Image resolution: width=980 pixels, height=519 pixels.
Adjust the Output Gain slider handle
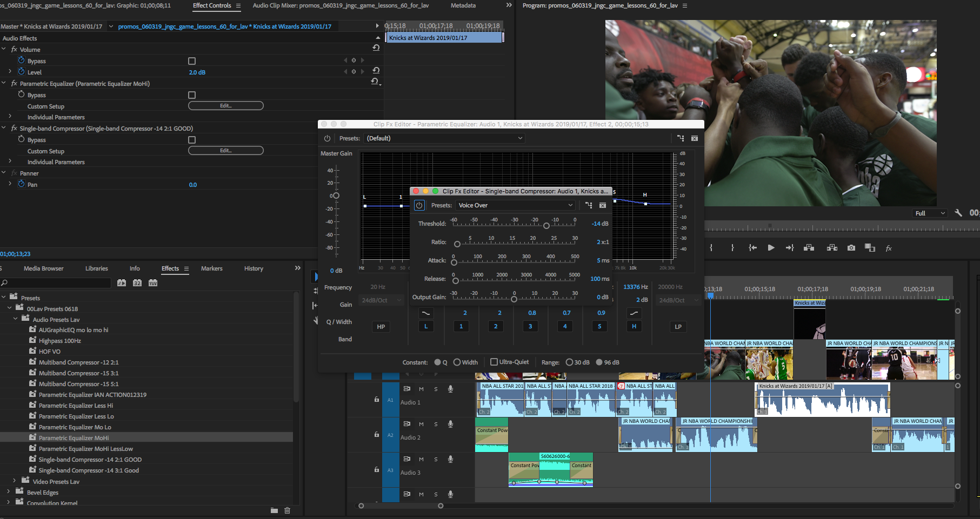(x=514, y=299)
